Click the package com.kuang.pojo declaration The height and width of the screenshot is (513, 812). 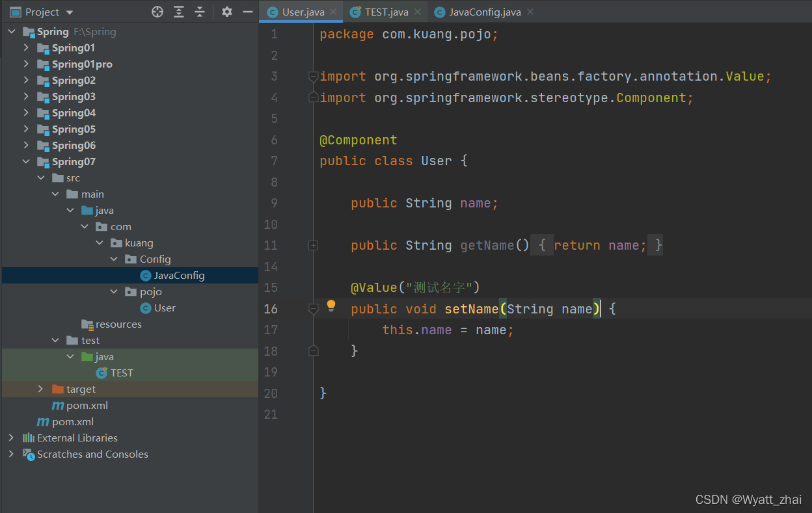pos(409,34)
